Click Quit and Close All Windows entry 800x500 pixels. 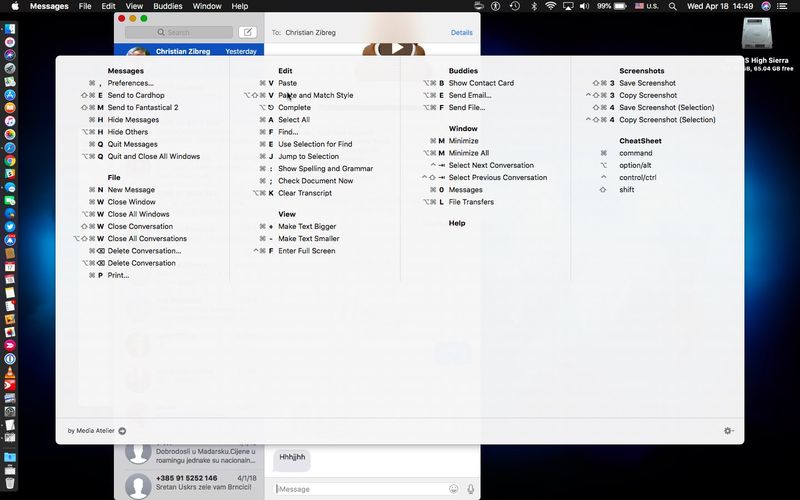154,156
